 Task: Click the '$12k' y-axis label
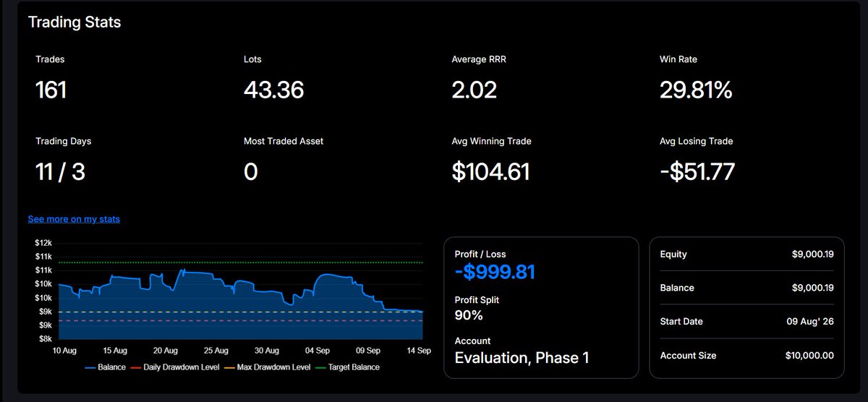tap(43, 243)
